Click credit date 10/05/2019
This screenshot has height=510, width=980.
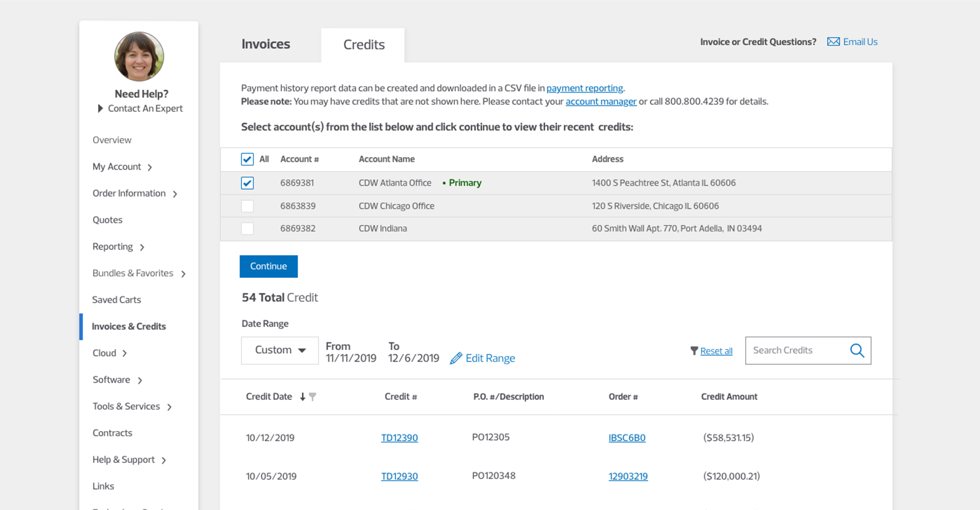click(271, 476)
